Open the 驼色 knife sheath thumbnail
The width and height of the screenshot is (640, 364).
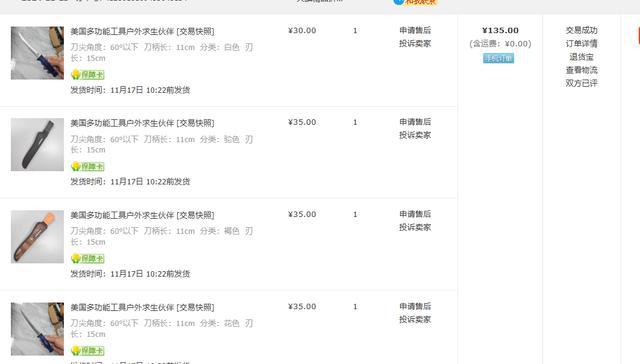(37, 144)
